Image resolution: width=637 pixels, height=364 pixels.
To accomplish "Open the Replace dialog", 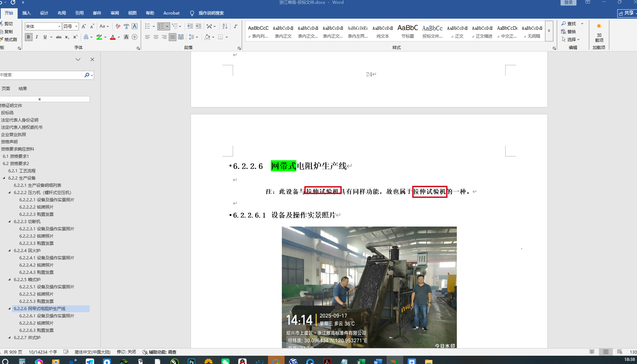I will tap(569, 31).
